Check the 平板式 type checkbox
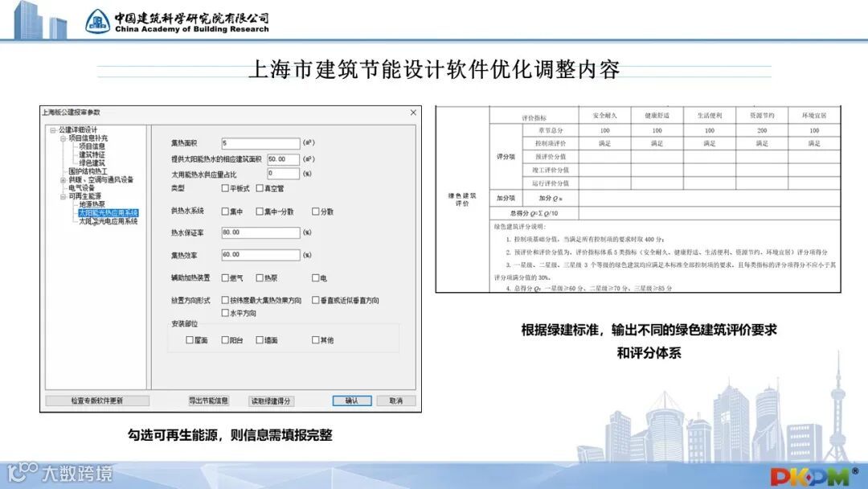Viewport: 868px width, 489px height. pos(225,188)
